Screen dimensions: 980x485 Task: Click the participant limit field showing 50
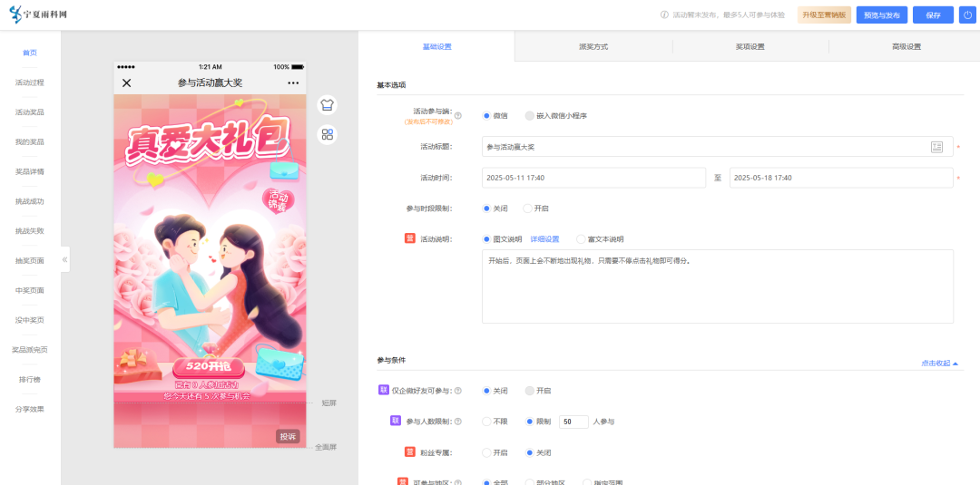(x=573, y=422)
